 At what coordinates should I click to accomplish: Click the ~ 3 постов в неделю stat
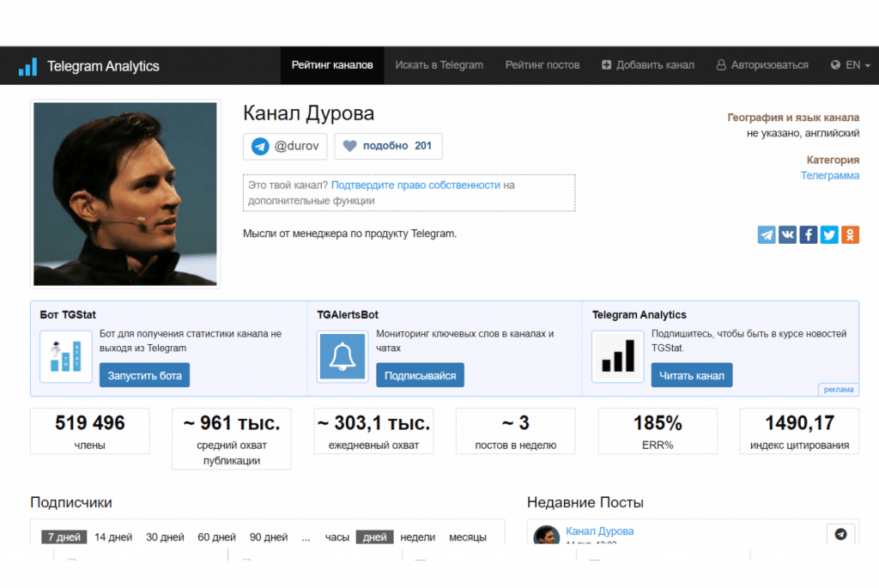tap(515, 431)
